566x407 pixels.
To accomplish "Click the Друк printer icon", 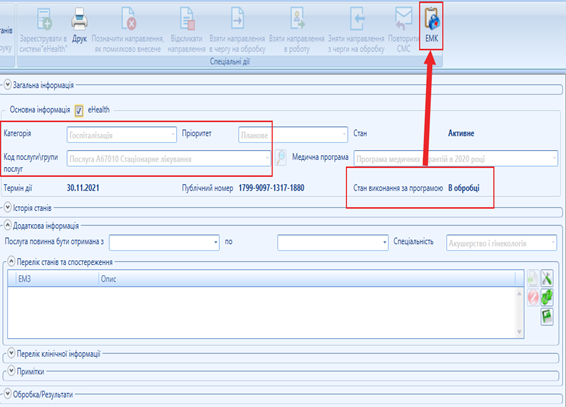I will point(79,19).
